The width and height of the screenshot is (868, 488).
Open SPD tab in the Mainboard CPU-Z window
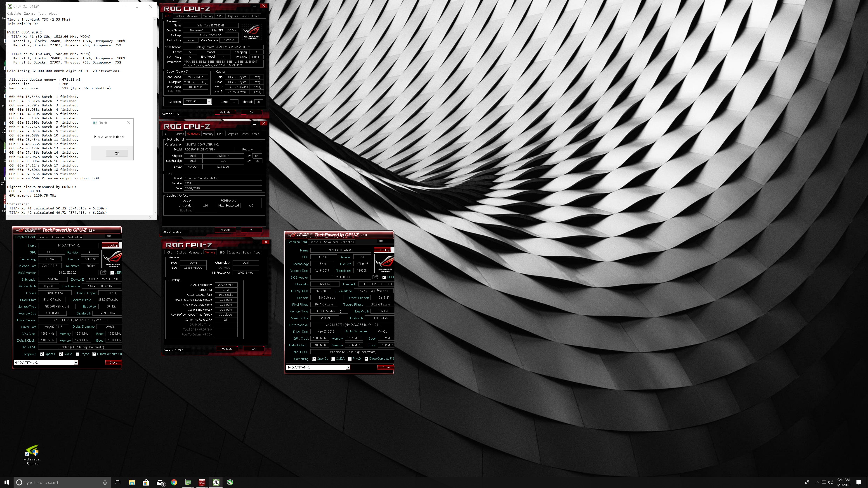(220, 134)
